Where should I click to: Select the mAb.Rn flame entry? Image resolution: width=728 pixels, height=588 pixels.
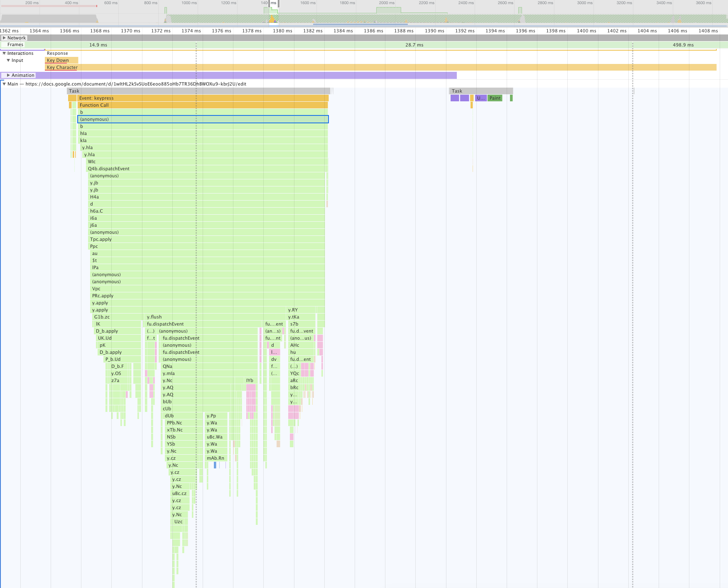216,458
